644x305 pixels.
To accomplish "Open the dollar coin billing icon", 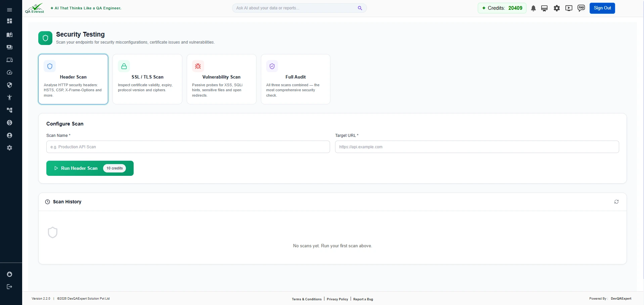I will coord(9,123).
